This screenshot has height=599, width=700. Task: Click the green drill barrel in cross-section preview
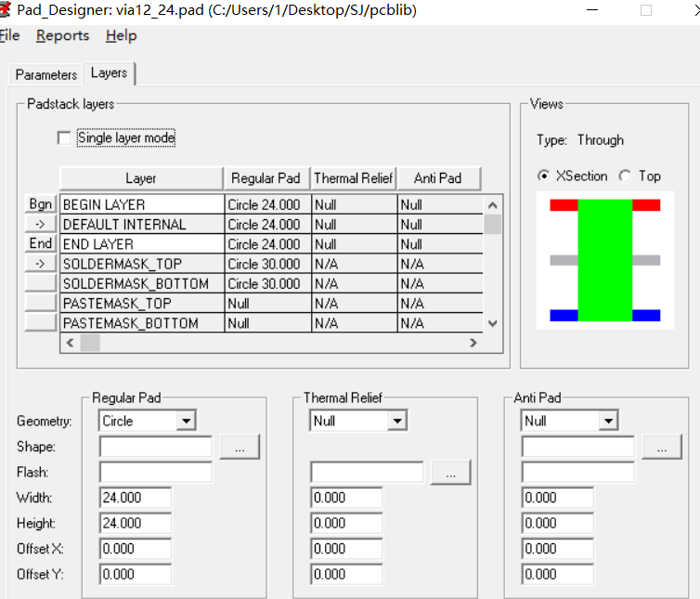pos(605,260)
